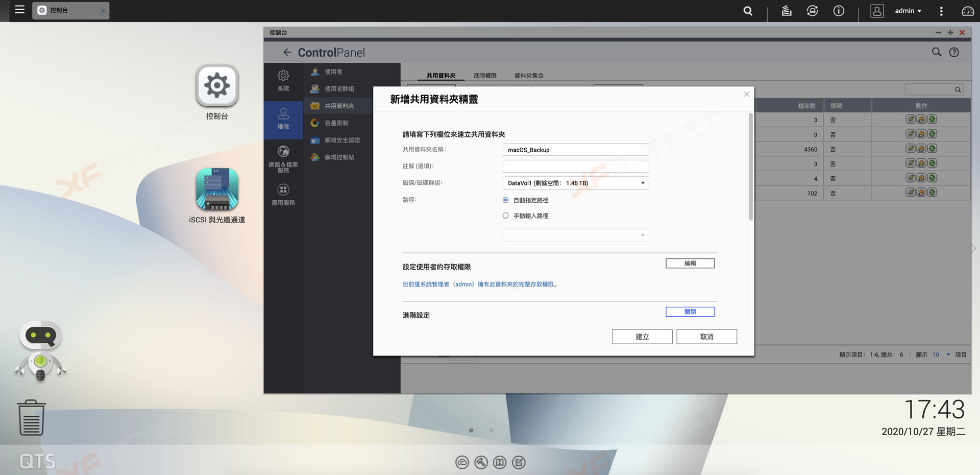Click the ControlPanel search magnifier icon
The height and width of the screenshot is (475, 980).
[x=937, y=52]
